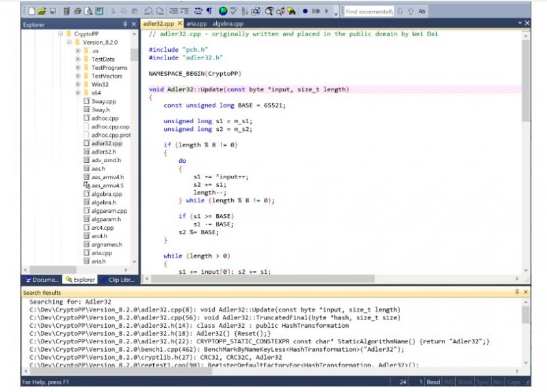Toggle Match Case Aa button
Image resolution: width=547 pixels, height=392 pixels.
(x=422, y=11)
